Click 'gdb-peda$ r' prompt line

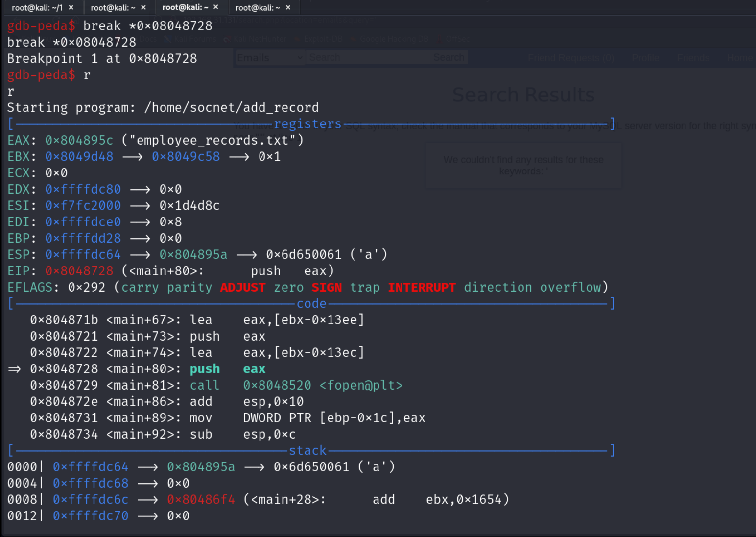click(x=49, y=75)
